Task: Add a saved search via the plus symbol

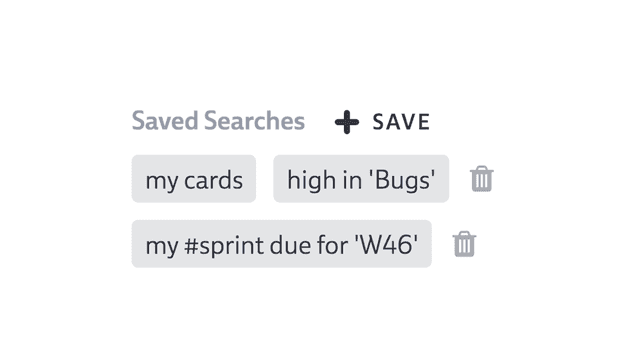Action: (x=347, y=122)
